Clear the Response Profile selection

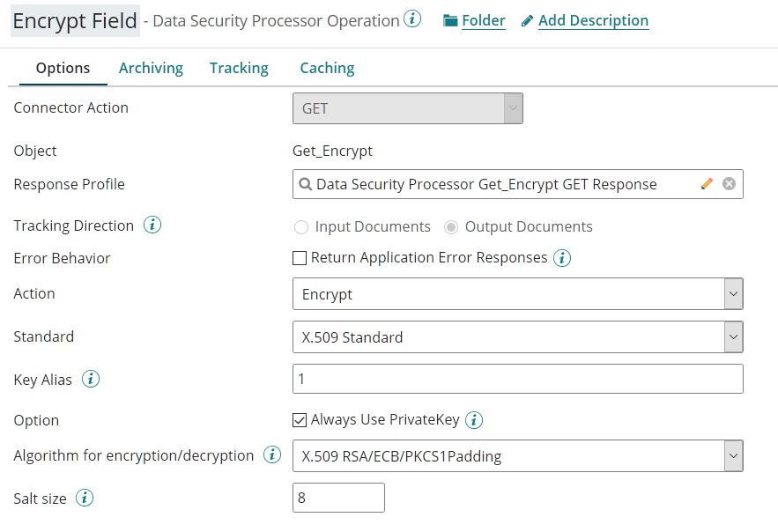pyautogui.click(x=729, y=184)
